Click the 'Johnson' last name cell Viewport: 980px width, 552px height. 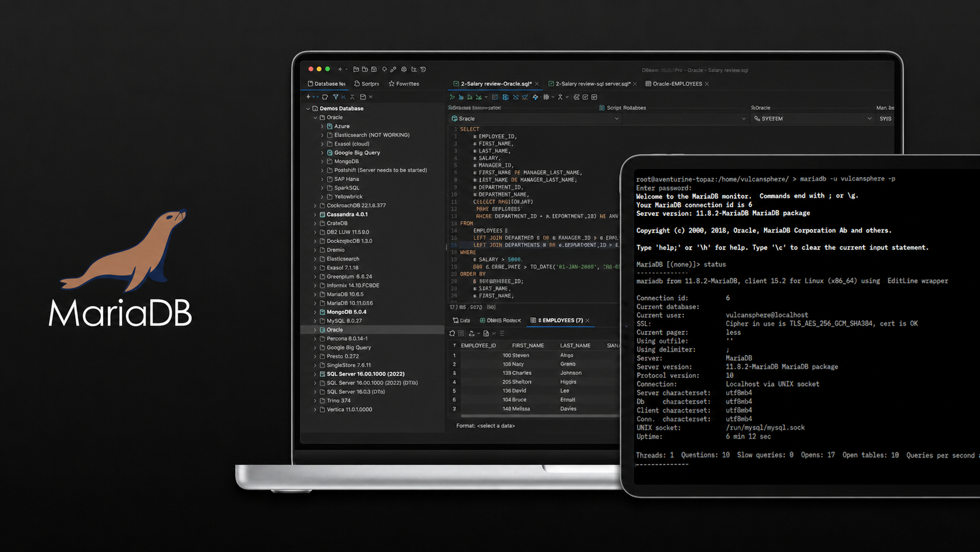[571, 373]
